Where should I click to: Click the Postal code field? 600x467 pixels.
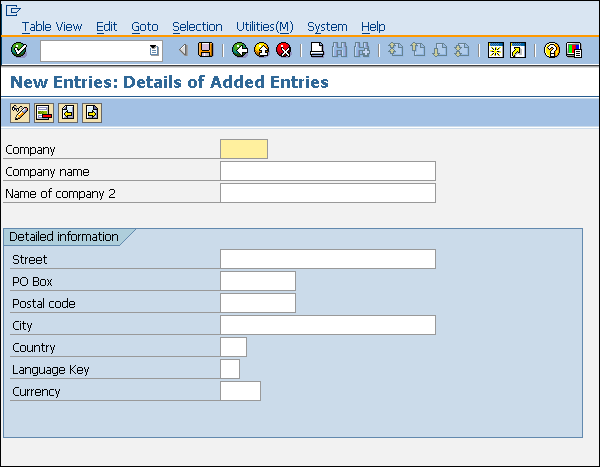click(x=257, y=304)
